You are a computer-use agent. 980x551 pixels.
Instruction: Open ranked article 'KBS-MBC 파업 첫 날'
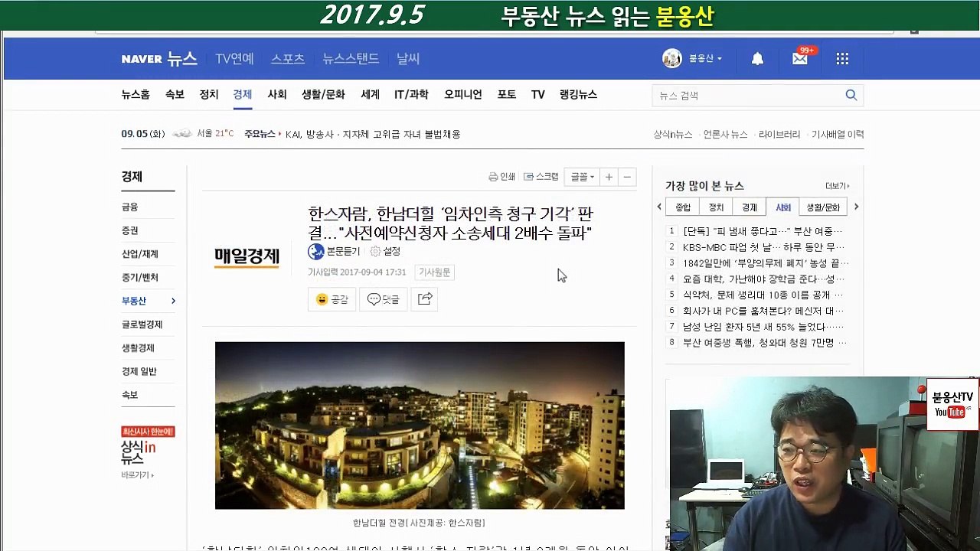click(x=763, y=247)
